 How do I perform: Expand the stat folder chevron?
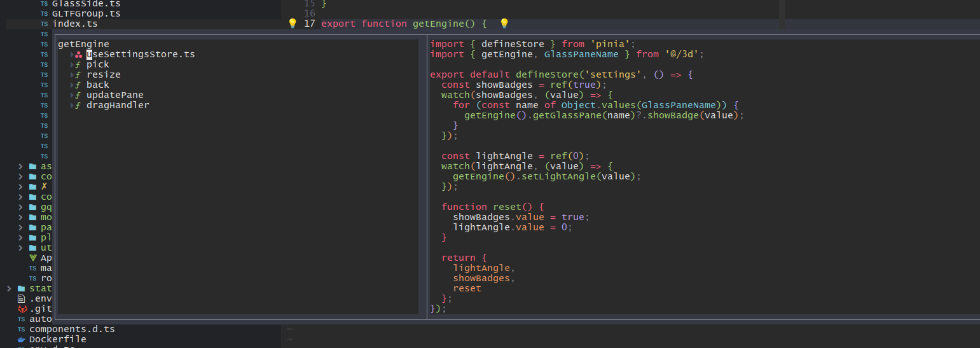[x=10, y=288]
